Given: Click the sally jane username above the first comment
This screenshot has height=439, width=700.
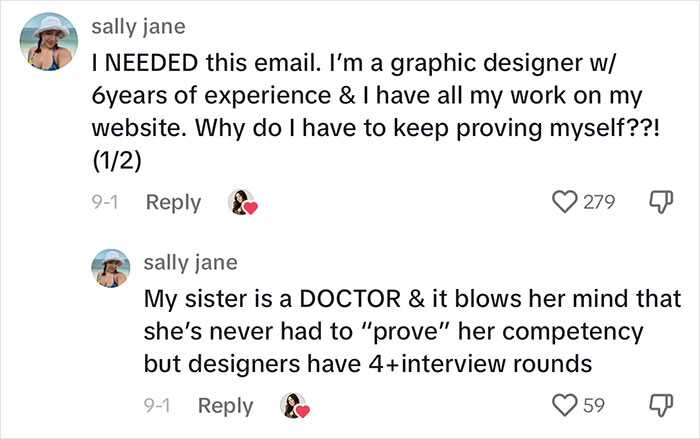Looking at the screenshot, I should [x=137, y=22].
